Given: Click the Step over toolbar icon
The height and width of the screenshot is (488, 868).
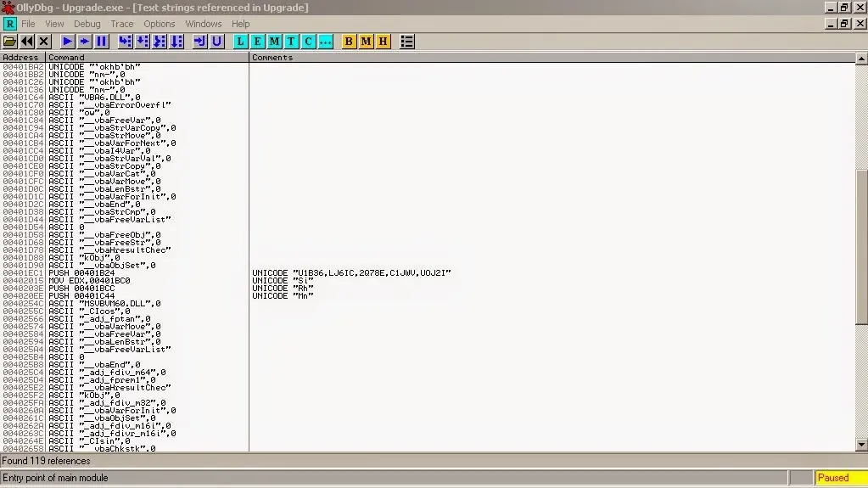Looking at the screenshot, I should pos(143,42).
